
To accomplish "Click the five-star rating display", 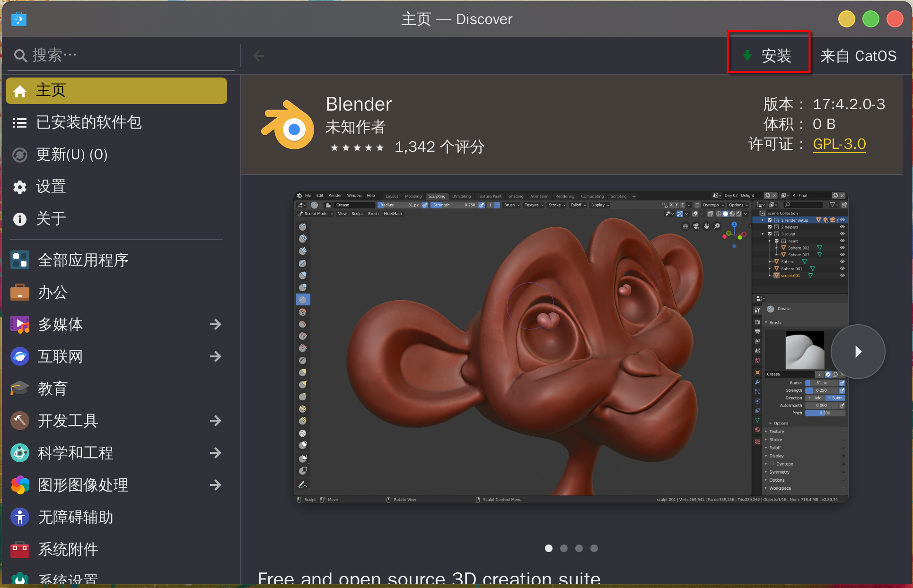I will (x=357, y=148).
